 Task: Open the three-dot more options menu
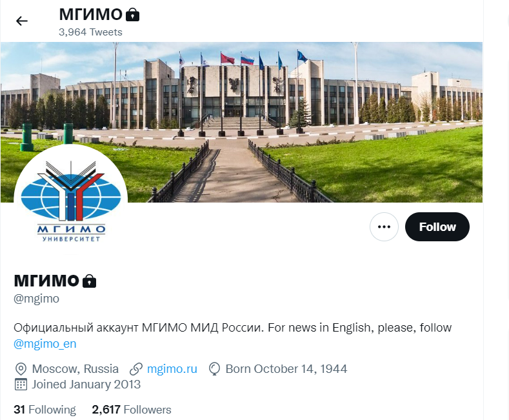pos(384,226)
